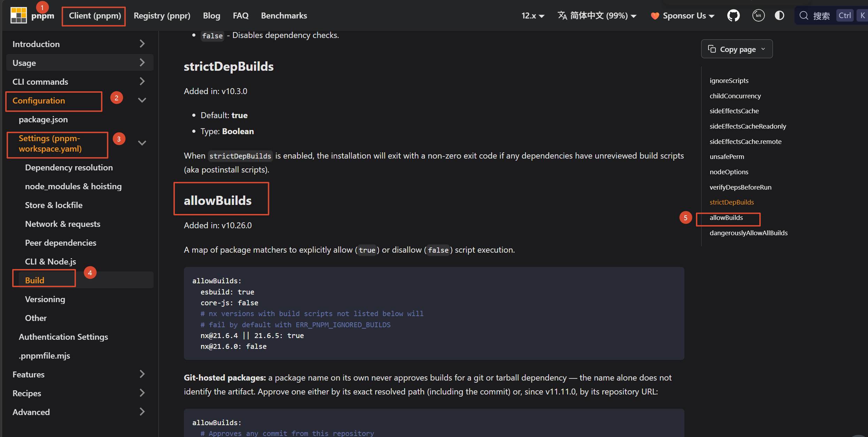Click the strictDepBuilds heading
This screenshot has height=437, width=868.
tap(228, 67)
